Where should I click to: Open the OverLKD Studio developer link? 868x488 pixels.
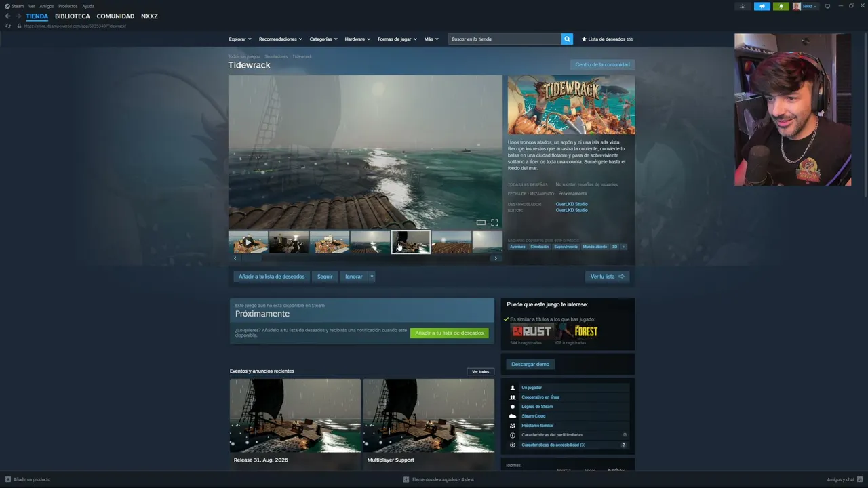pos(572,204)
